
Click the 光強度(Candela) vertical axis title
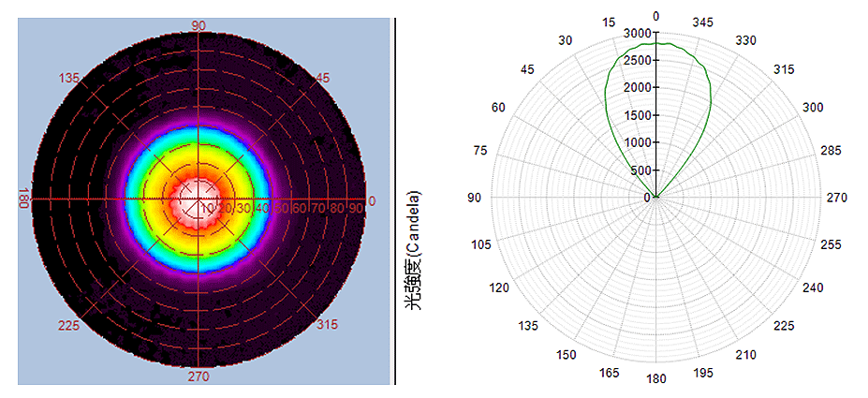pos(412,249)
